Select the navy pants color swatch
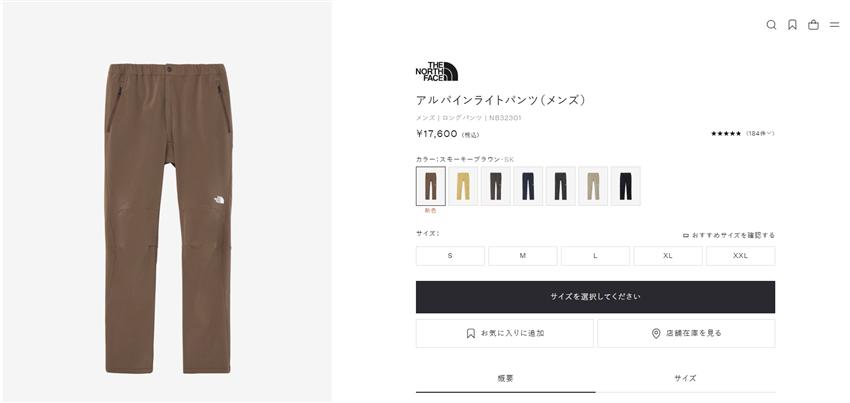This screenshot has height=403, width=850. click(x=528, y=186)
